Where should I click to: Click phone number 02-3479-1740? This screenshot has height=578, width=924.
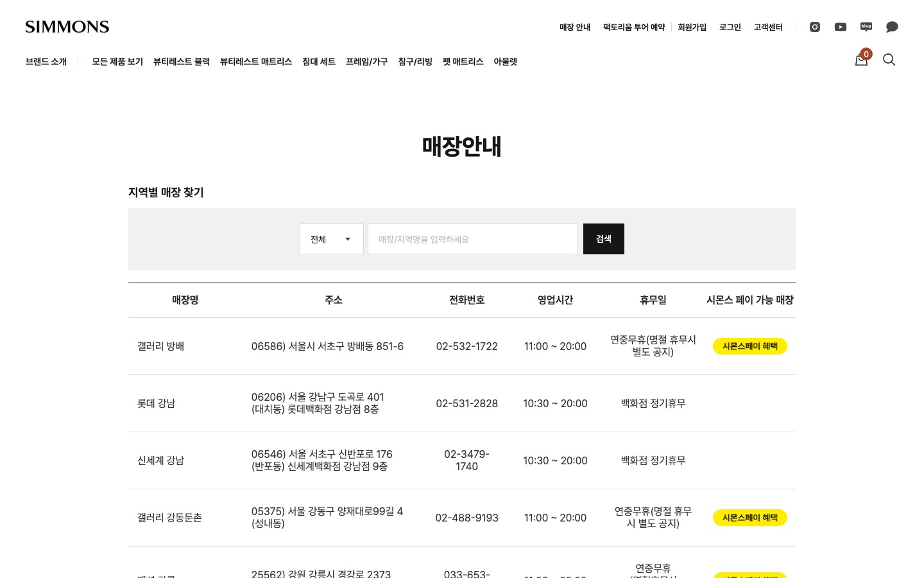point(467,460)
